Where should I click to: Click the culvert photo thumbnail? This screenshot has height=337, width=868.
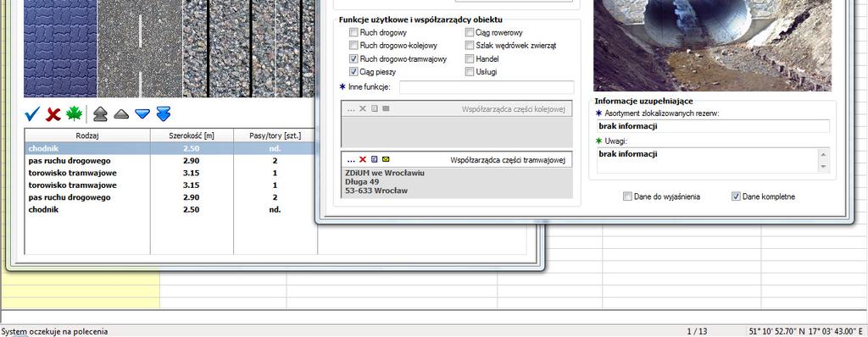coord(712,46)
